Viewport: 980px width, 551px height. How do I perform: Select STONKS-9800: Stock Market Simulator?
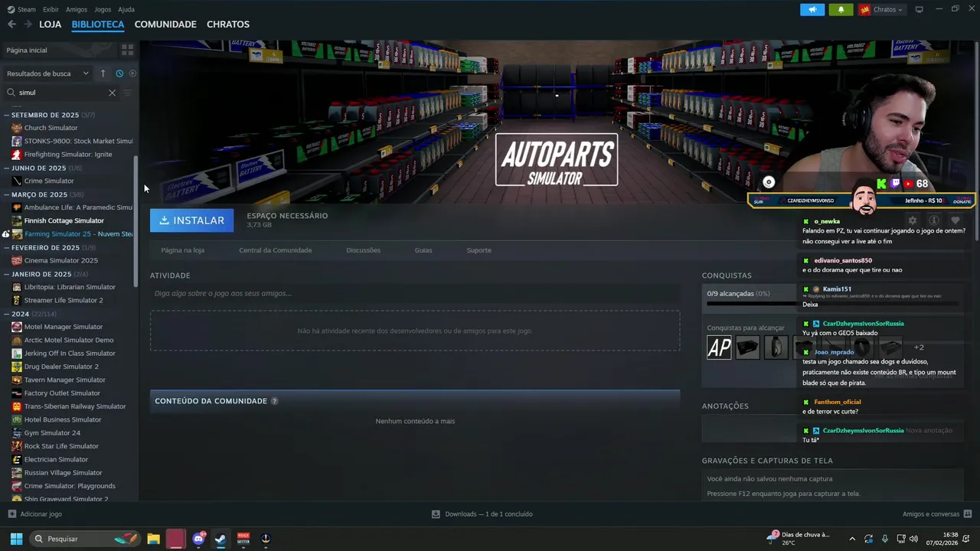[x=73, y=141]
